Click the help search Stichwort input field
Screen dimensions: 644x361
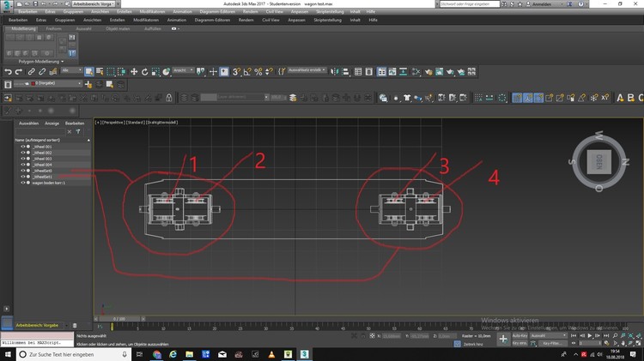click(470, 3)
